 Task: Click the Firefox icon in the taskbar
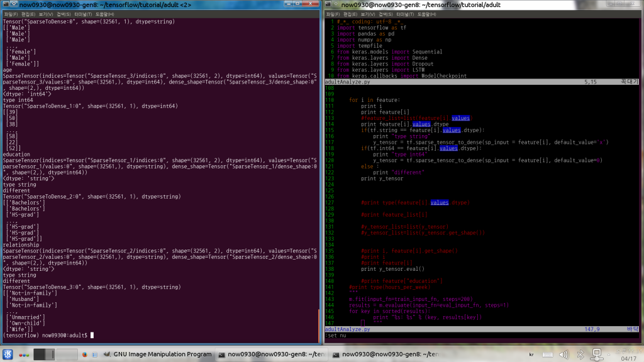84,355
